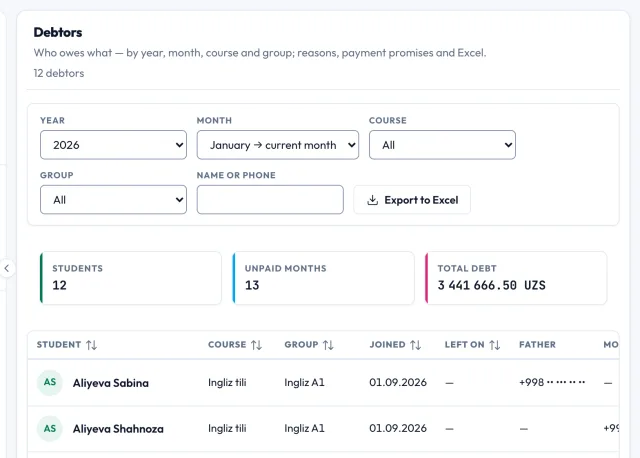
Task: Click the AS avatar for Aliyeva Shahnoza
Action: point(50,429)
